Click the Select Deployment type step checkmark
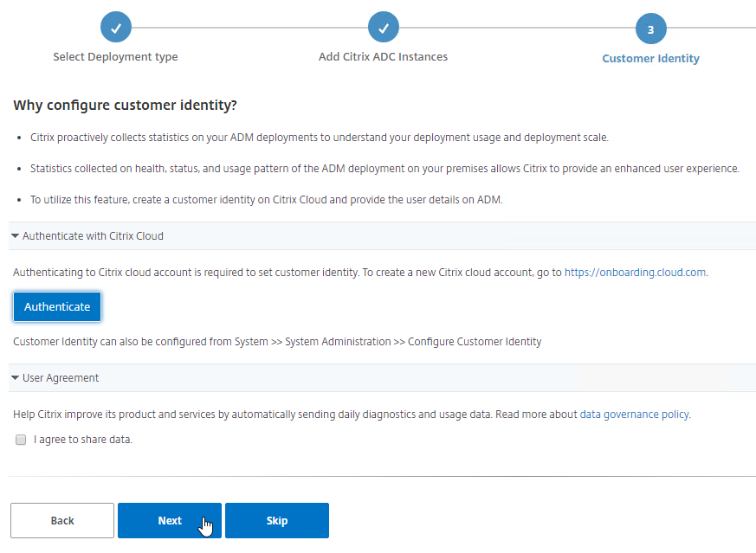The width and height of the screenshot is (756, 553). (116, 28)
